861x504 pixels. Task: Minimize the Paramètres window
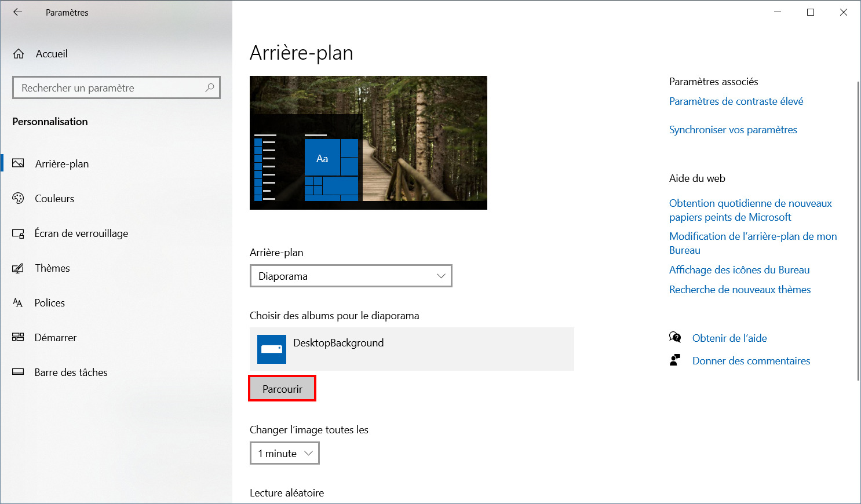click(x=778, y=12)
